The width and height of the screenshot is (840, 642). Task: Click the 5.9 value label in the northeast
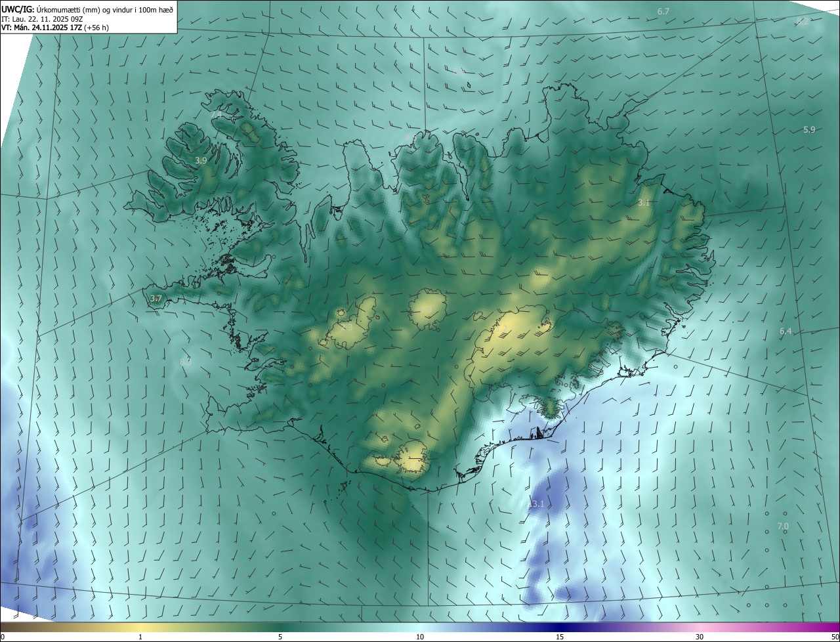click(809, 129)
